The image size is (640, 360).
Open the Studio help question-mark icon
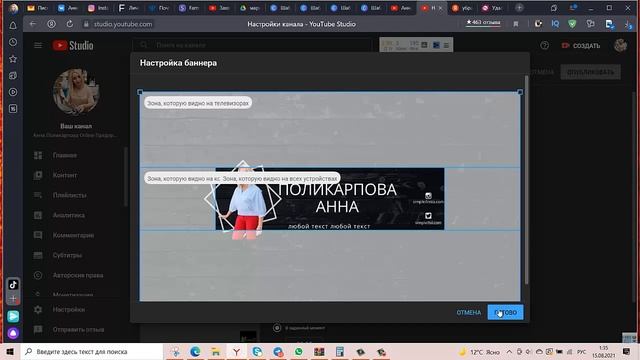coord(544,45)
